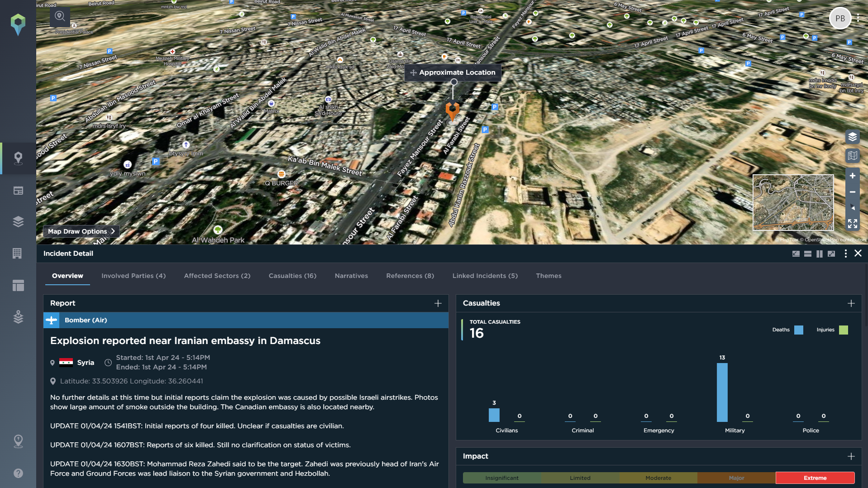
Task: Zoom in on the map
Action: pos(853,176)
